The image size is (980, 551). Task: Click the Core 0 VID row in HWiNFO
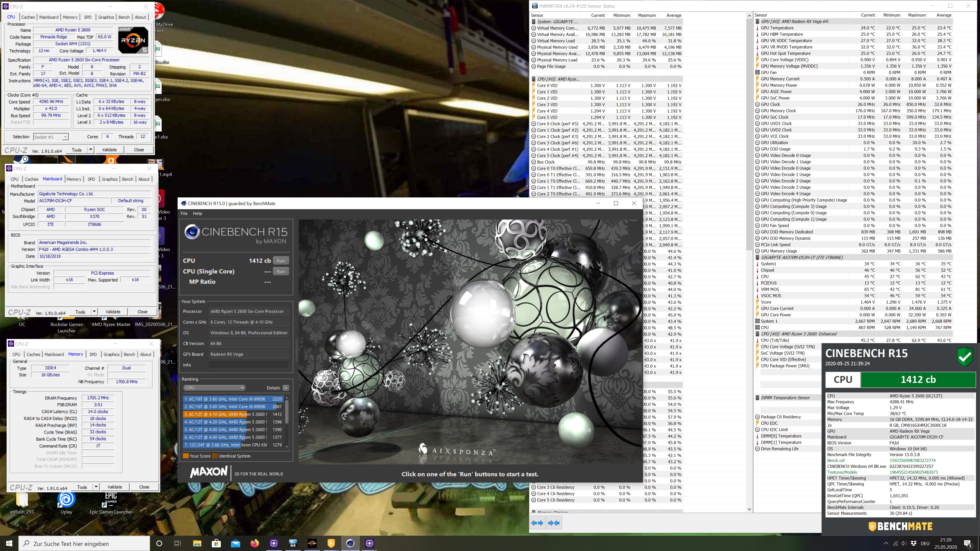tap(607, 85)
